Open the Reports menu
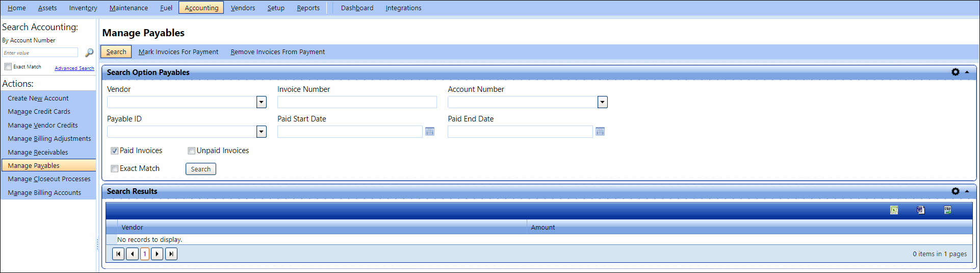Image resolution: width=980 pixels, height=273 pixels. click(x=308, y=8)
